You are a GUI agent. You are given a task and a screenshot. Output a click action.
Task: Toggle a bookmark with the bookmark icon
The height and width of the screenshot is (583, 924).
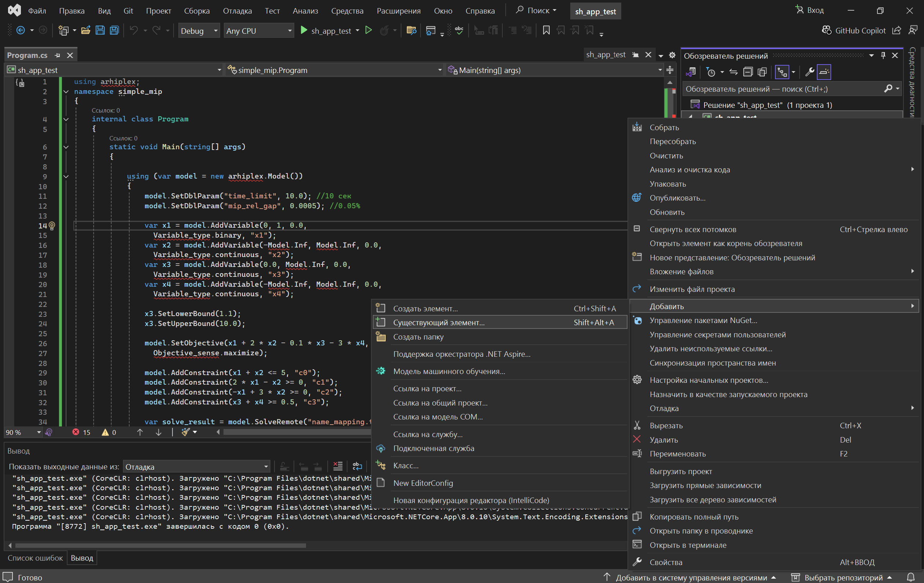(546, 31)
